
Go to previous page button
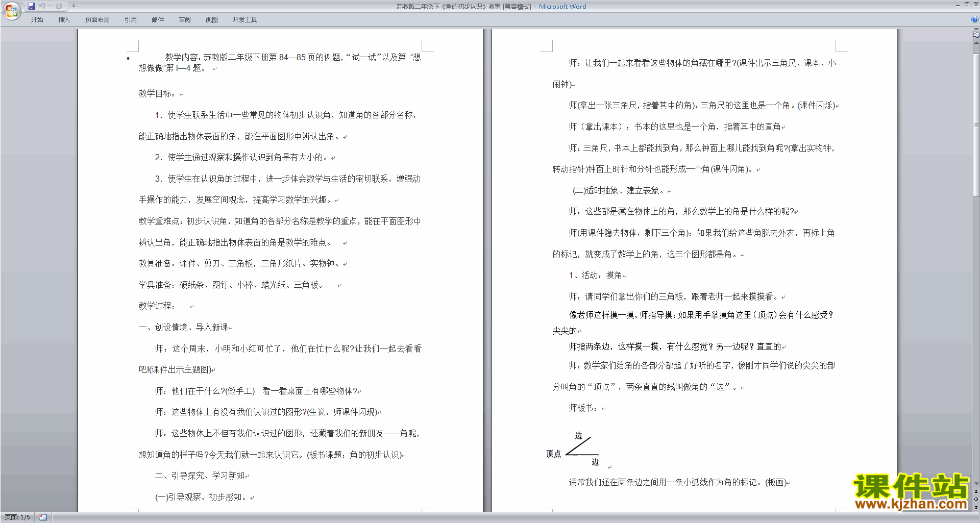click(x=976, y=492)
